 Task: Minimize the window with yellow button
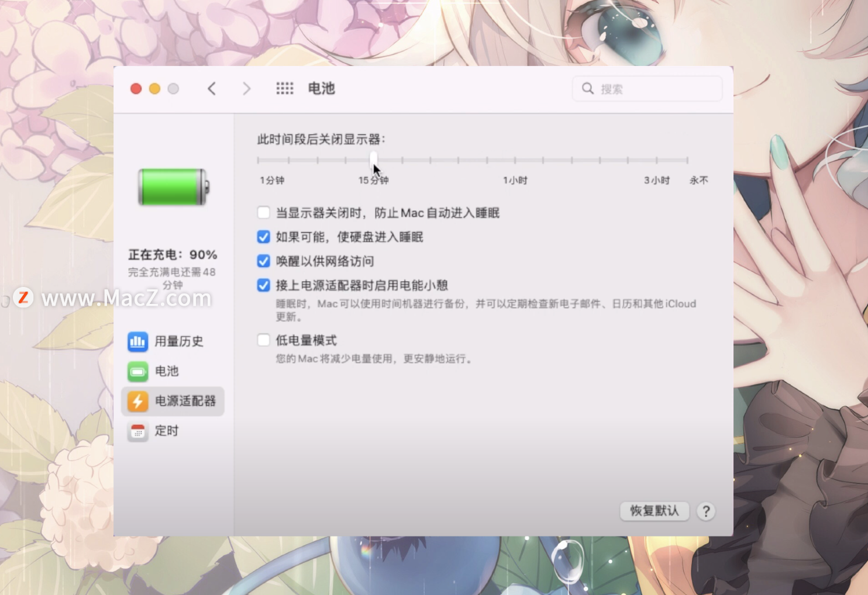point(155,89)
